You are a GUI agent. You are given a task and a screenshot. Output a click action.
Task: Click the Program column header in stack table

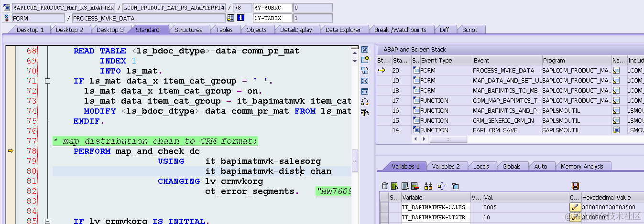tap(577, 61)
